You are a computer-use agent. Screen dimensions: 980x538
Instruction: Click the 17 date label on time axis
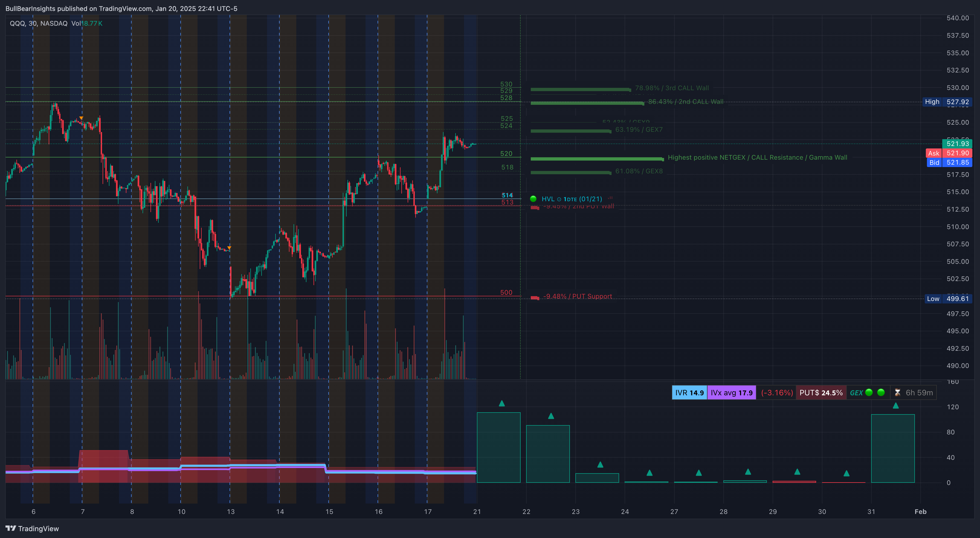pyautogui.click(x=428, y=511)
